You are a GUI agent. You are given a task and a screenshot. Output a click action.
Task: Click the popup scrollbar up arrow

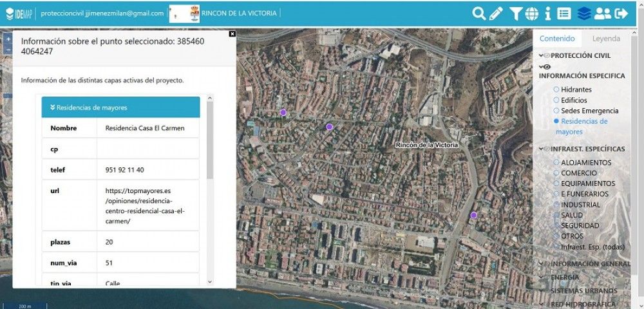point(210,98)
